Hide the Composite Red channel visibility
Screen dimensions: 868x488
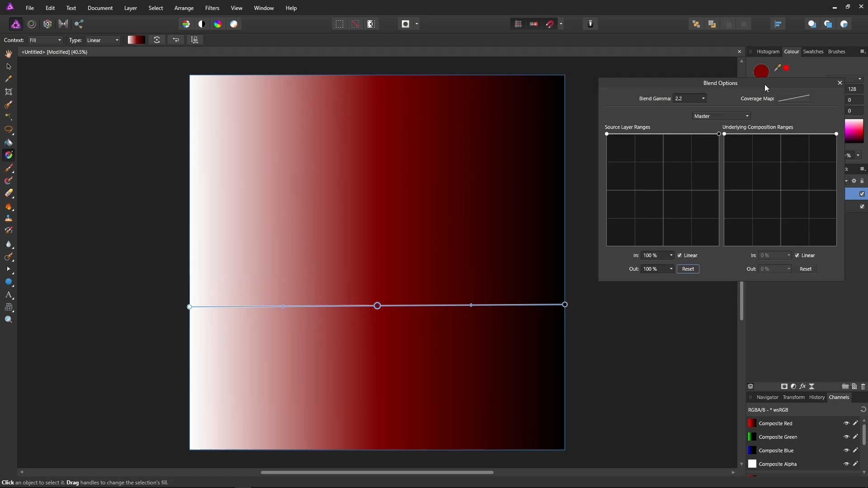pyautogui.click(x=846, y=423)
